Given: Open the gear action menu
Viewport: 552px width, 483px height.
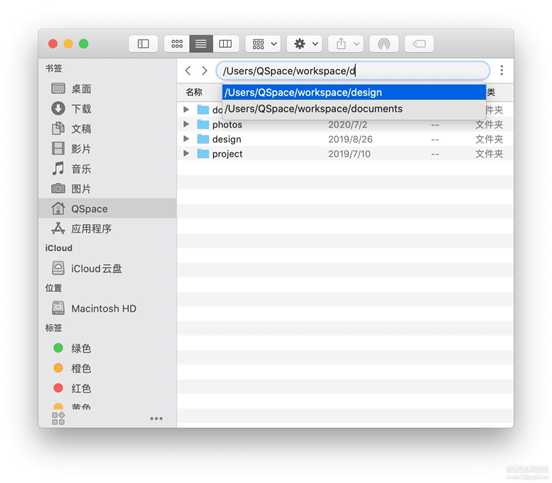Looking at the screenshot, I should [305, 44].
